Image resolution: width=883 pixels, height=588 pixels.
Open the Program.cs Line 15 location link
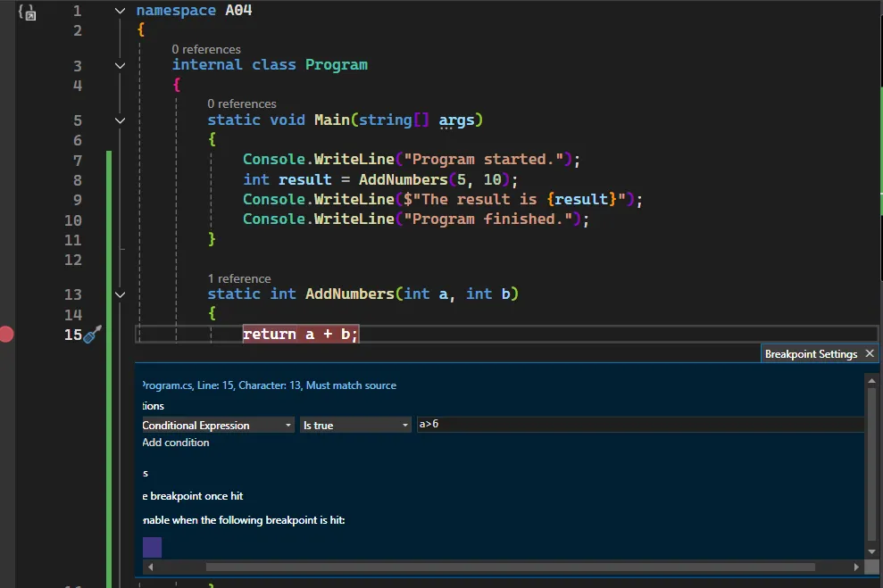(x=269, y=385)
